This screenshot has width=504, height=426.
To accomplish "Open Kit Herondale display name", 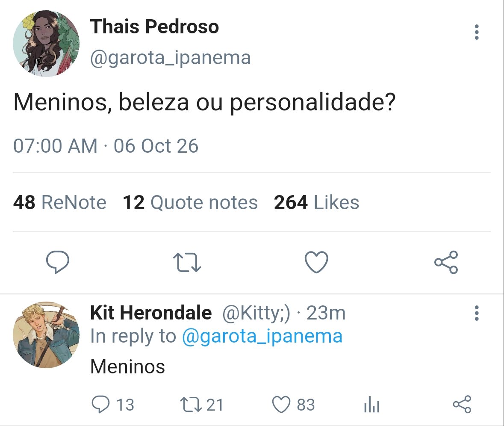I will click(151, 313).
